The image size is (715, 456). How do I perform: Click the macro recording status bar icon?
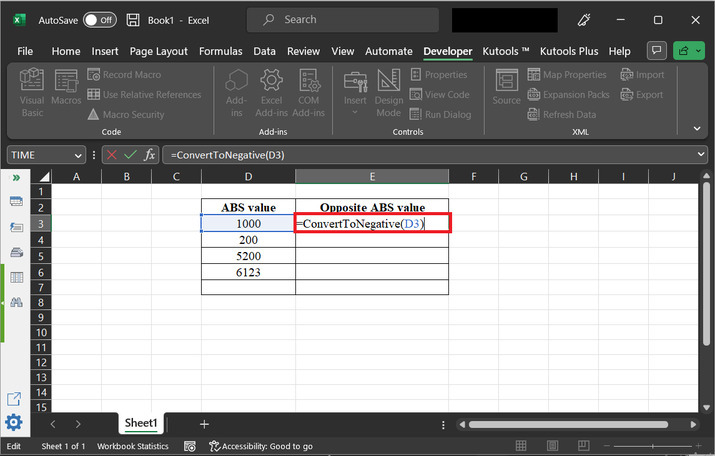[190, 446]
